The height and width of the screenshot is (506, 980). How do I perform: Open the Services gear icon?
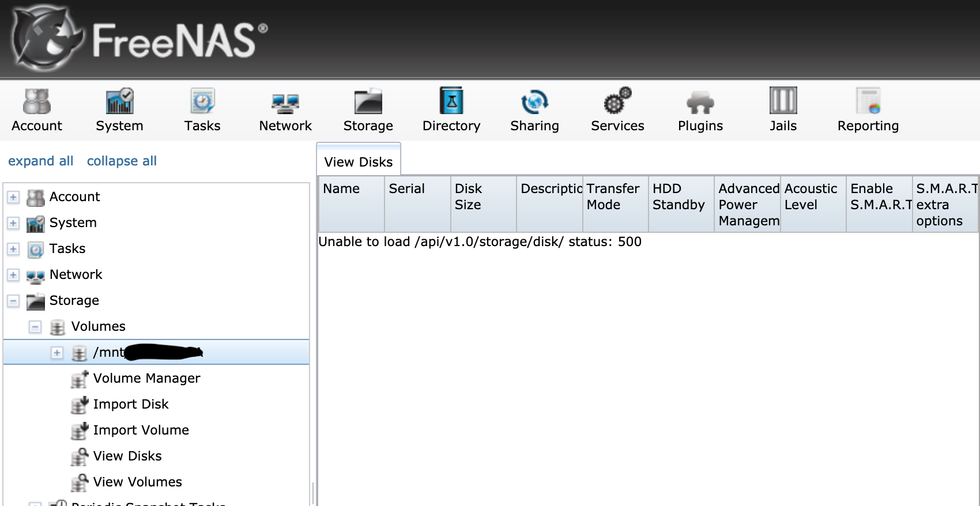(617, 101)
